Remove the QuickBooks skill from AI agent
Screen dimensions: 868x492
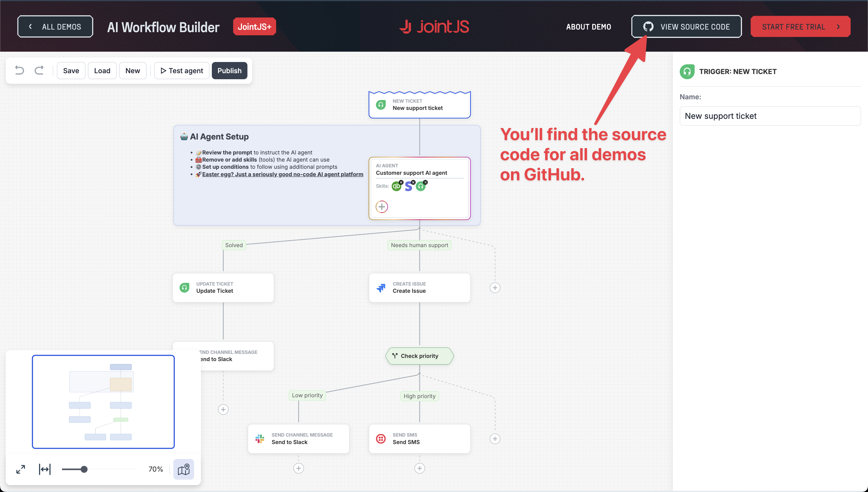coord(401,183)
